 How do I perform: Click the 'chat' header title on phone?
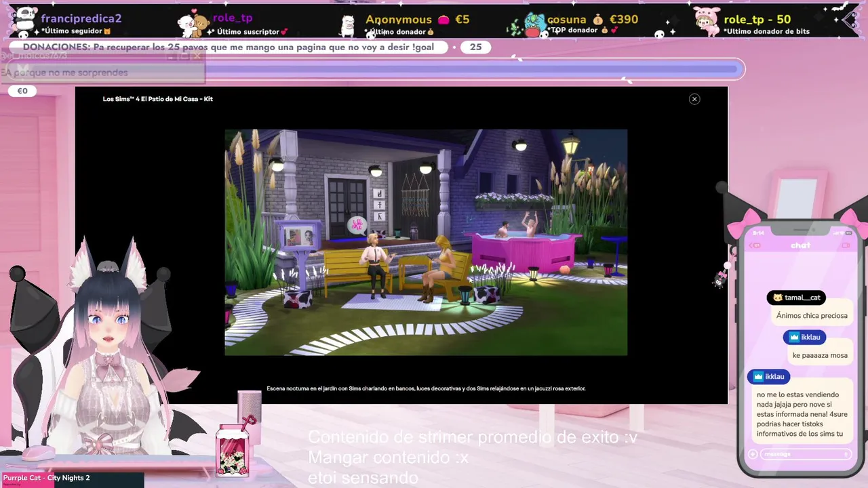click(x=800, y=245)
